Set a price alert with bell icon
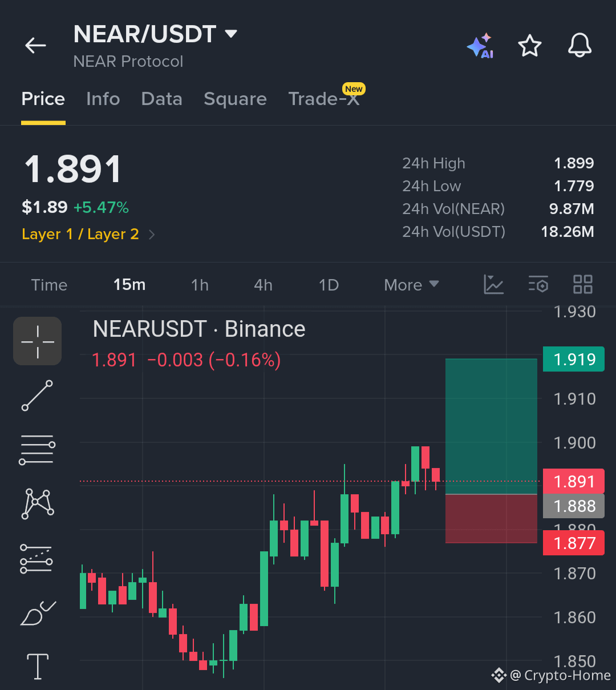The height and width of the screenshot is (690, 616). 579,46
